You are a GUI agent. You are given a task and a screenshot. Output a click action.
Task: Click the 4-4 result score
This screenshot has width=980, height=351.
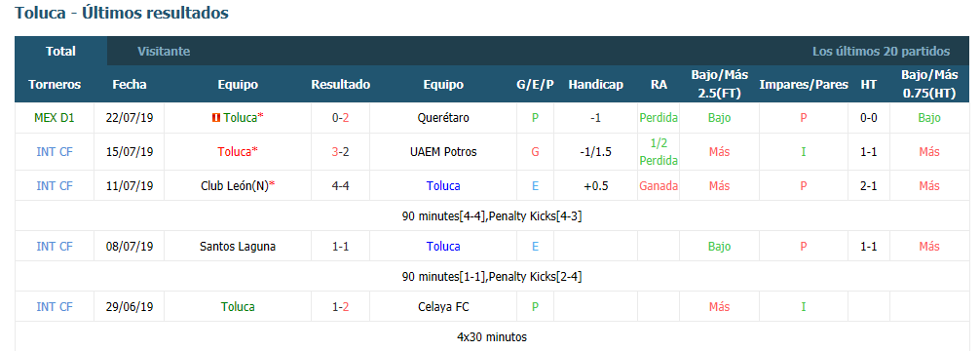(341, 186)
